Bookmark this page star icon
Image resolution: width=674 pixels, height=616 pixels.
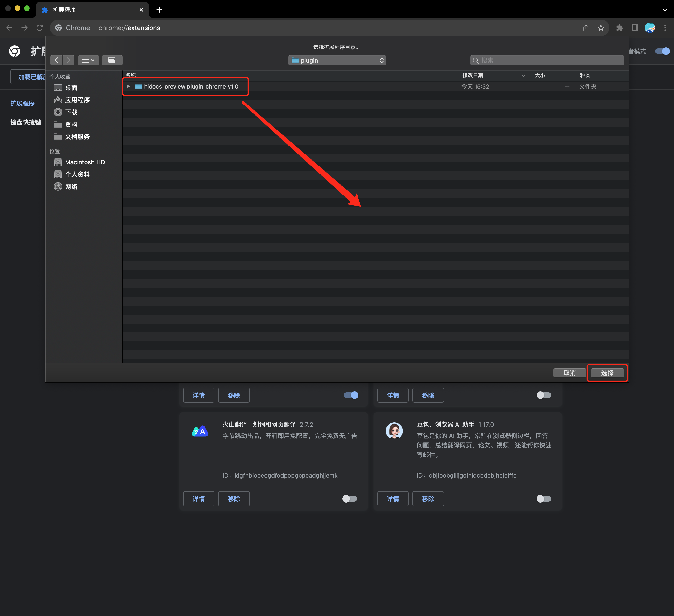click(x=601, y=28)
